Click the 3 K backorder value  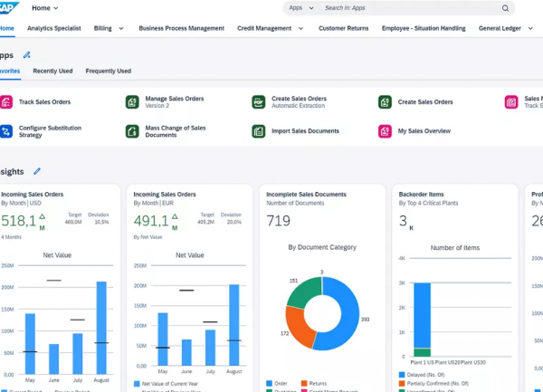[x=406, y=222]
